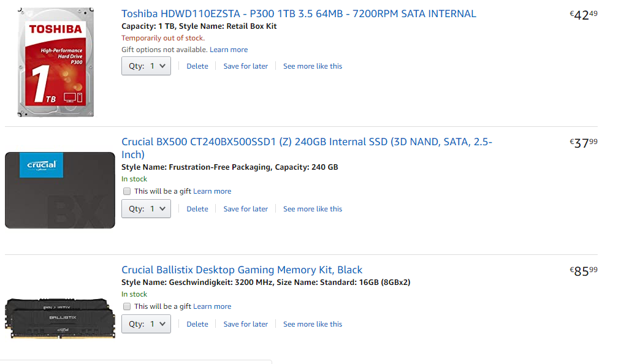This screenshot has height=364, width=621.
Task: Click Learn more next to gift options unavailable
Action: tap(229, 50)
